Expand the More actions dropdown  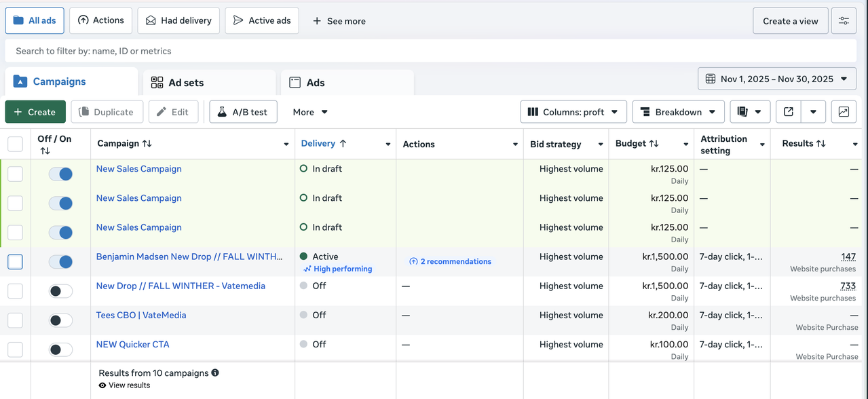(310, 112)
